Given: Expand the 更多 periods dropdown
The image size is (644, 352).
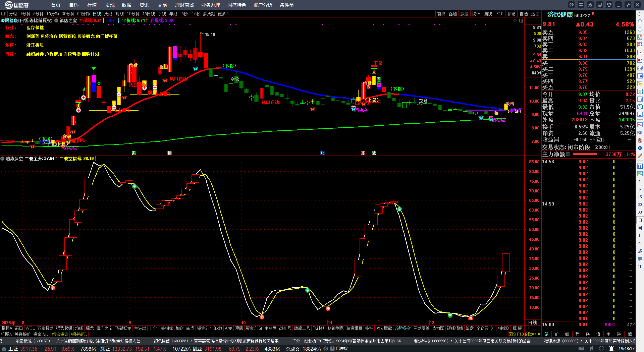Looking at the screenshot, I should tap(223, 14).
